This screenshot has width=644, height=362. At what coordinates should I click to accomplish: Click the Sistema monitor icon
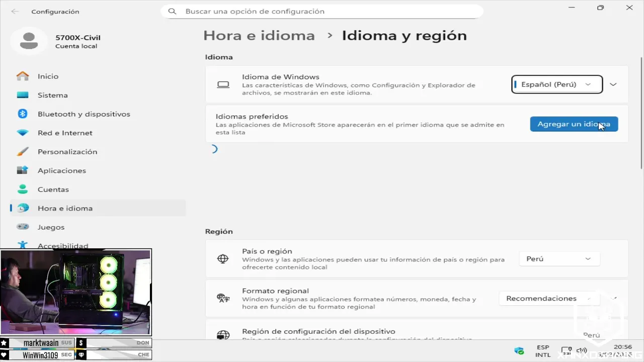(x=23, y=95)
